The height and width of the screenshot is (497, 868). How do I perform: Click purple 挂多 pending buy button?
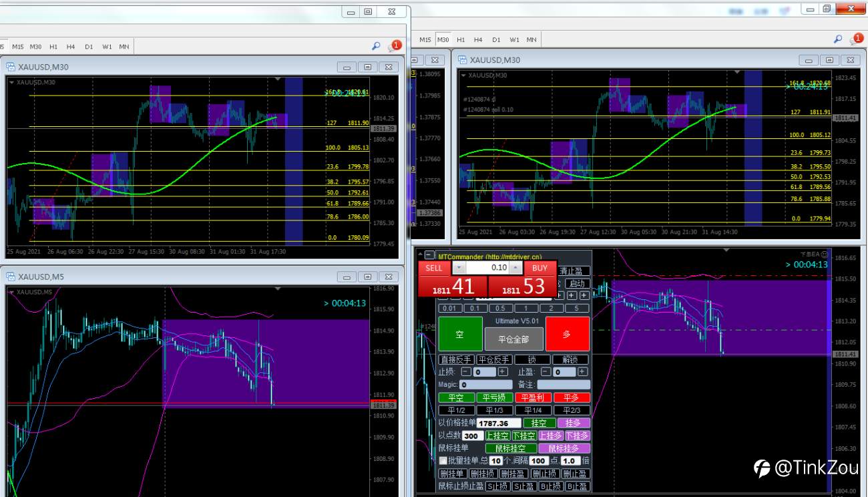coord(574,423)
